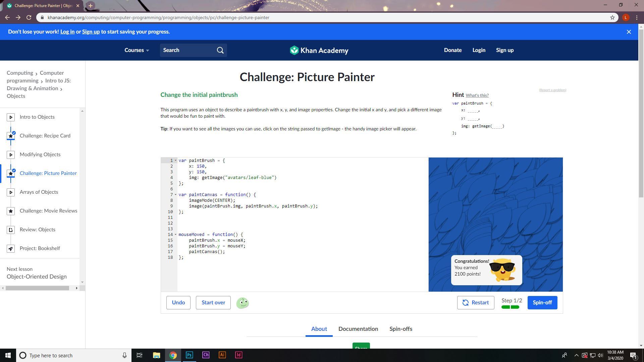Dismiss the blue login banner
Image resolution: width=644 pixels, height=362 pixels.
[x=629, y=32]
